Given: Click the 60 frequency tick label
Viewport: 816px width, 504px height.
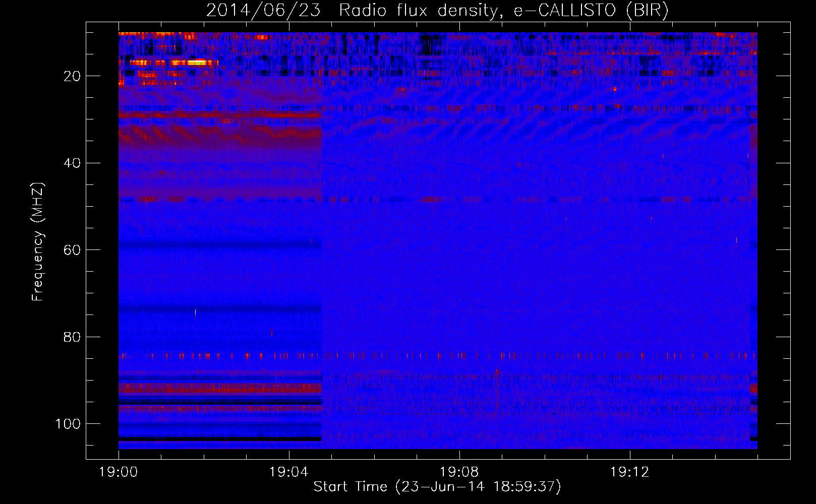Looking at the screenshot, I should 72,250.
